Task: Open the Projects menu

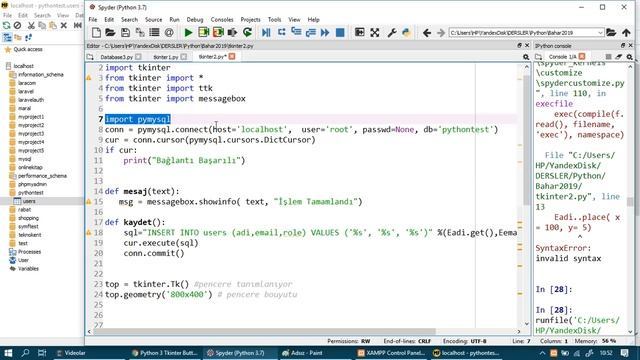Action: 250,20
